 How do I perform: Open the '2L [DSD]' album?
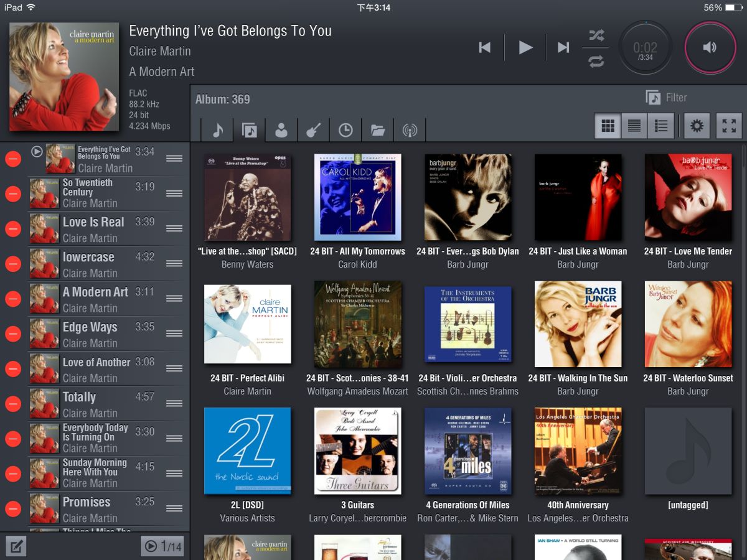(247, 451)
